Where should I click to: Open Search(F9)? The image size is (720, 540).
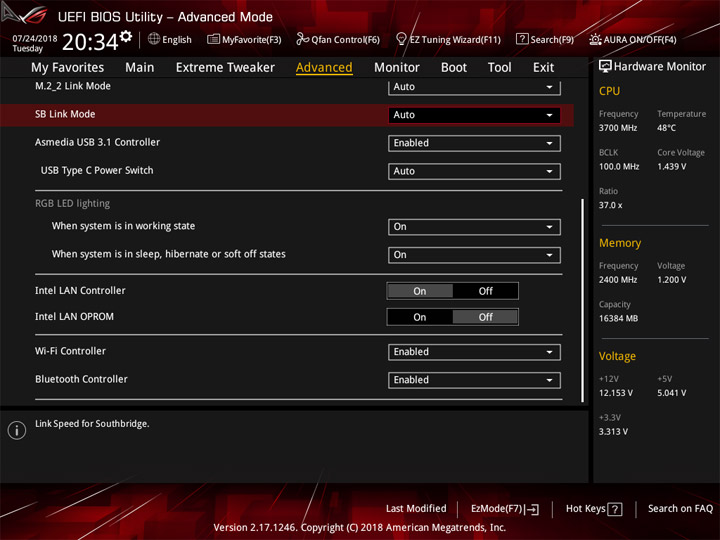coord(545,39)
